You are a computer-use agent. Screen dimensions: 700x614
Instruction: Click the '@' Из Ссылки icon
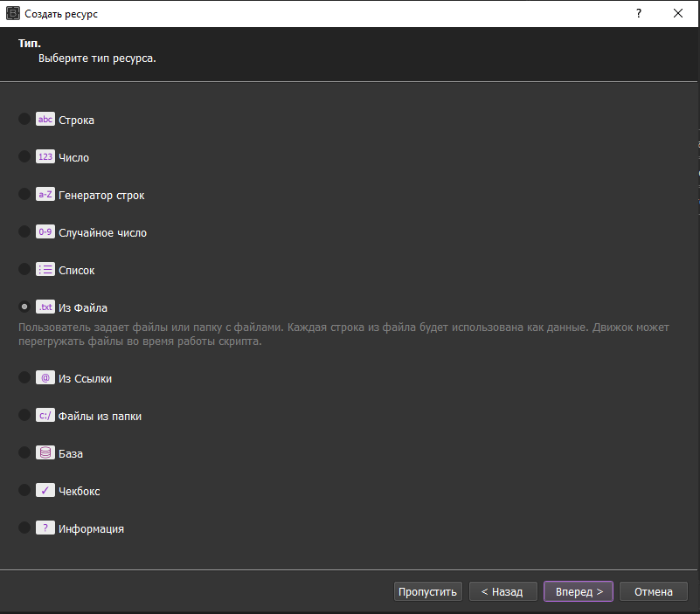click(x=45, y=378)
